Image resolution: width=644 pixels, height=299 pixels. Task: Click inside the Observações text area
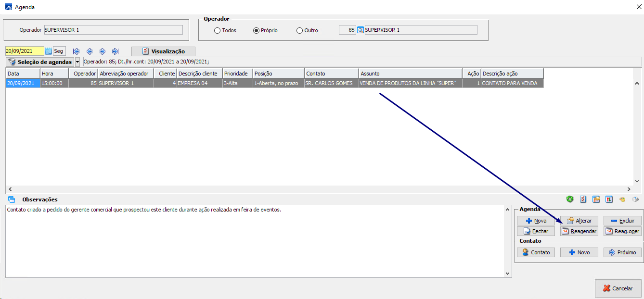click(255, 241)
